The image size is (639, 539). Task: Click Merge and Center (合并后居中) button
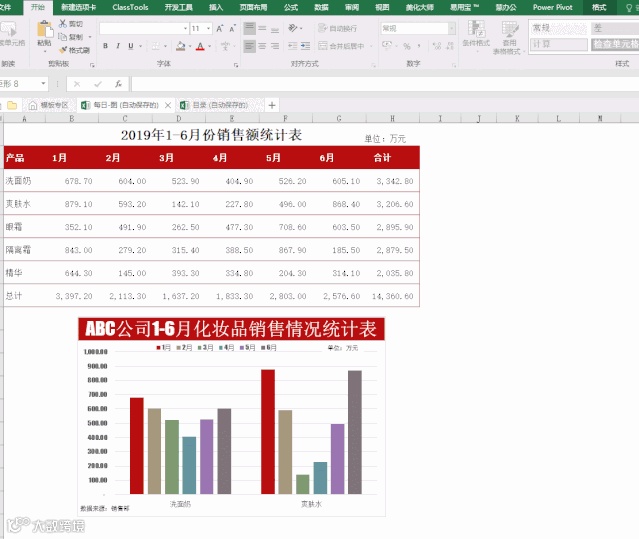342,46
